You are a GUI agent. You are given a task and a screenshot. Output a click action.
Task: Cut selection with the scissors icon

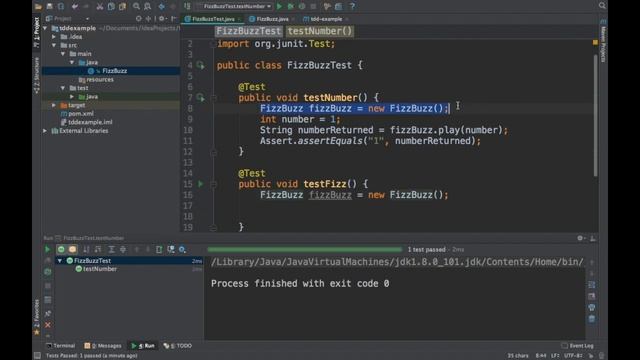(100, 6)
